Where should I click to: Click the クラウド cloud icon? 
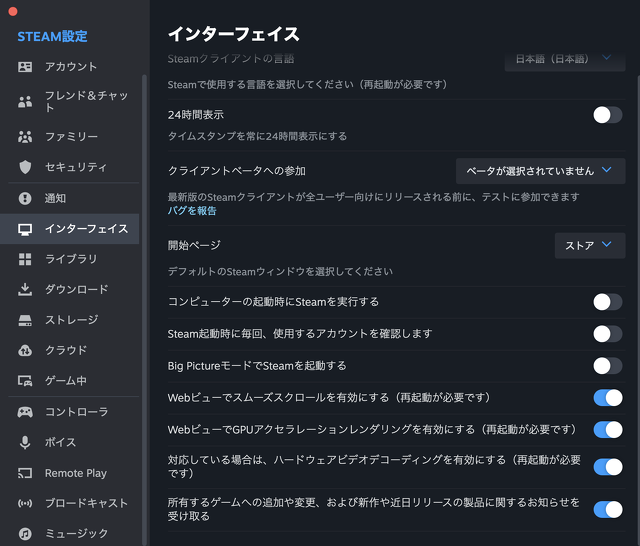coord(25,350)
